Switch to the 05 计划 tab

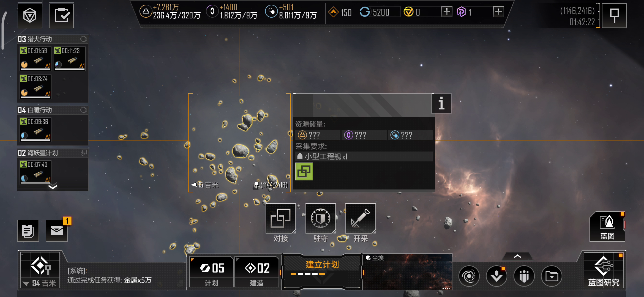(211, 272)
